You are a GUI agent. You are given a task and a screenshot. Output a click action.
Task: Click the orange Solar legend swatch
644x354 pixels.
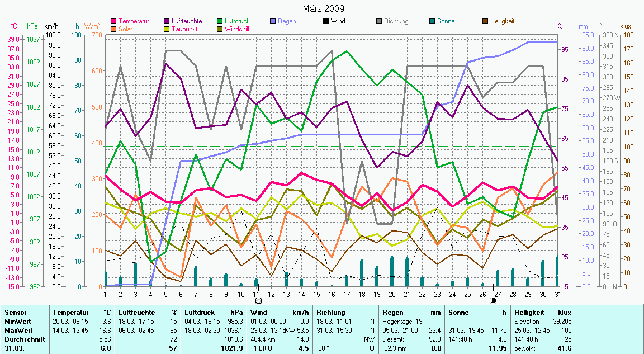coord(115,29)
